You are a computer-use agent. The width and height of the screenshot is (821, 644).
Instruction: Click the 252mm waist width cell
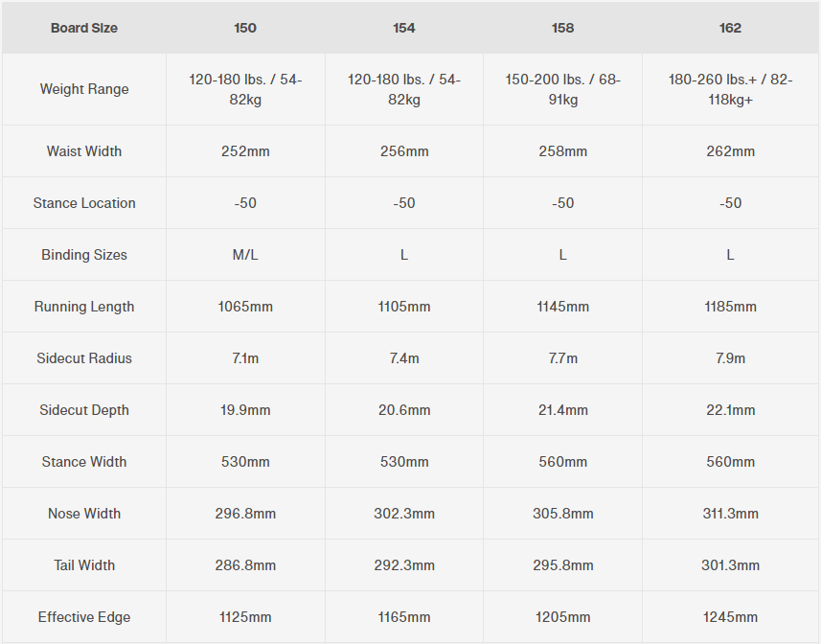pyautogui.click(x=245, y=151)
